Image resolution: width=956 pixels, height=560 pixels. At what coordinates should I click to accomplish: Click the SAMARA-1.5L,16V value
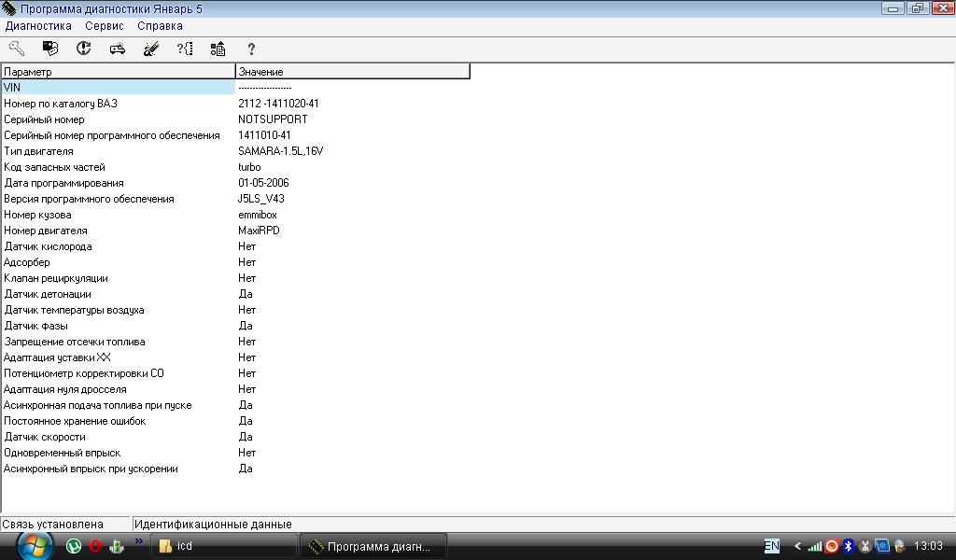280,151
